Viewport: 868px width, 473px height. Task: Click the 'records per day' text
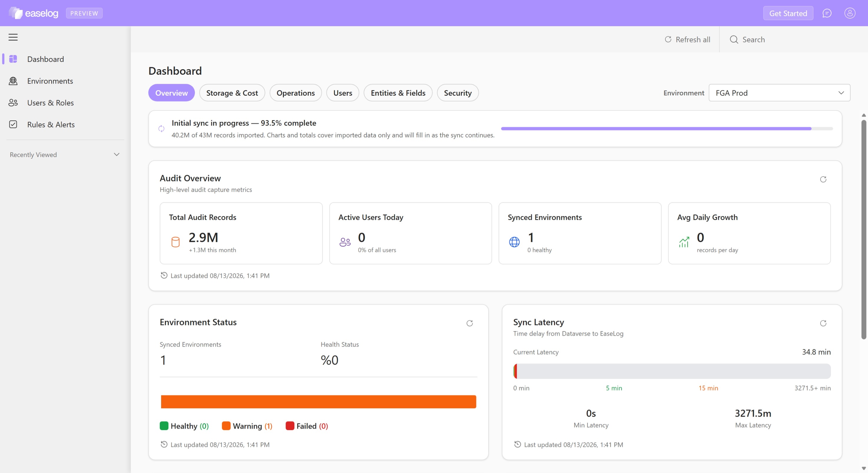click(x=717, y=250)
